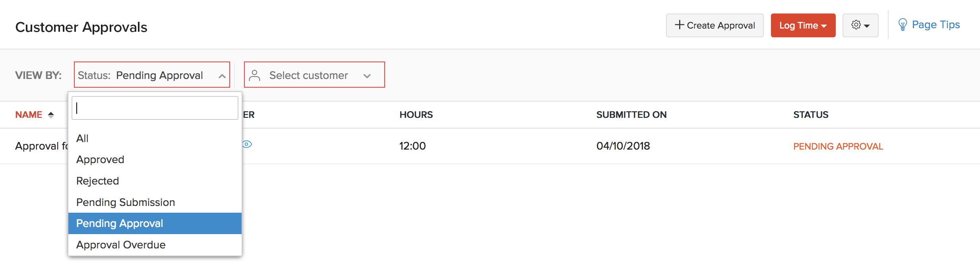980x273 pixels.
Task: Click the NAME column header
Action: 29,115
